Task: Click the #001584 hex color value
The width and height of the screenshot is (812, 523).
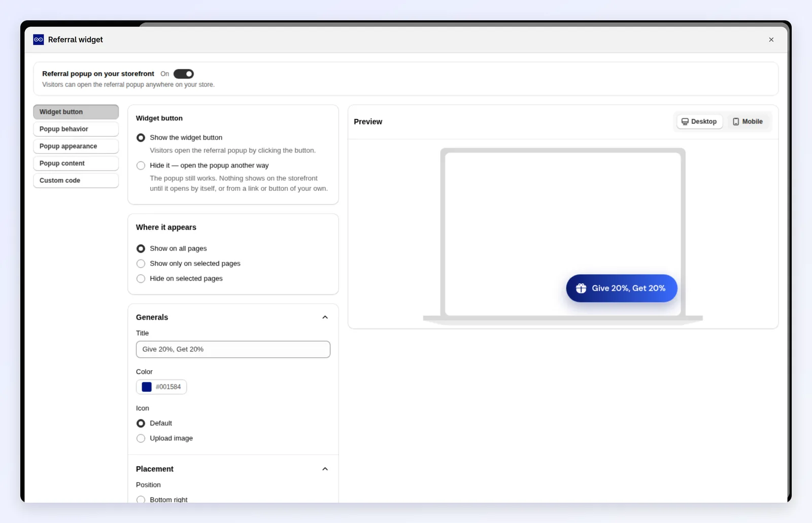Action: [168, 387]
